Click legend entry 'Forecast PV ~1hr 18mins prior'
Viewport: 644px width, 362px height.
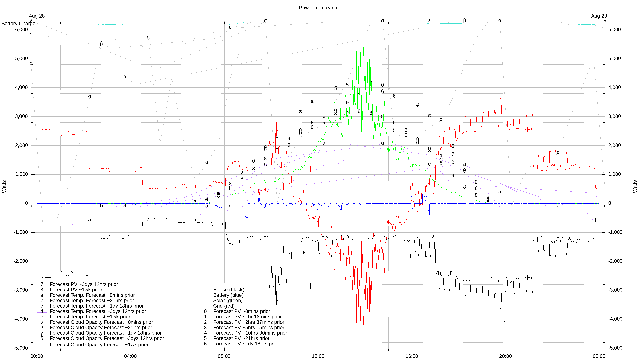pos(247,317)
